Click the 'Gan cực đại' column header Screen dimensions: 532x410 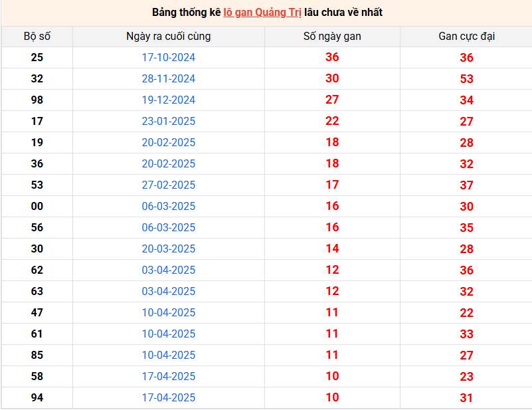coord(466,37)
